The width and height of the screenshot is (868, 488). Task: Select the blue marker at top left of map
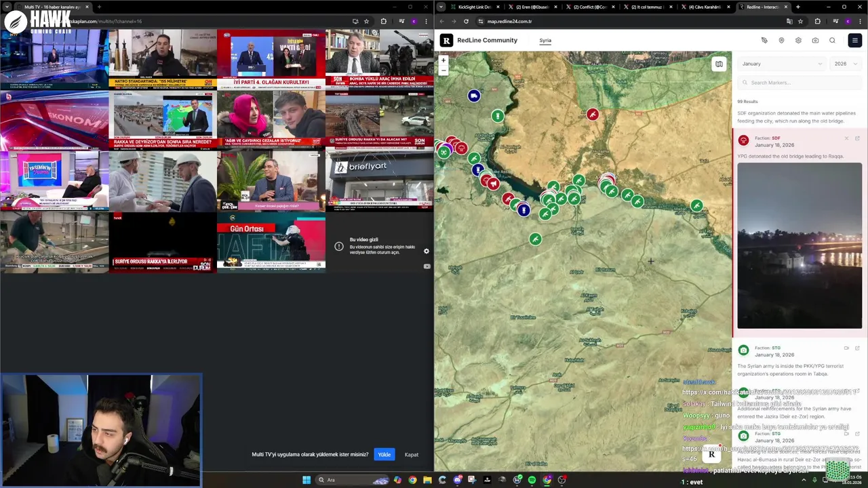474,96
